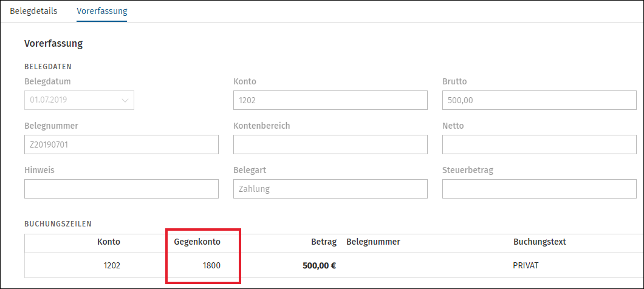This screenshot has height=289, width=644.
Task: Focus the Belegnummer field Z20190701
Action: pyautogui.click(x=122, y=144)
